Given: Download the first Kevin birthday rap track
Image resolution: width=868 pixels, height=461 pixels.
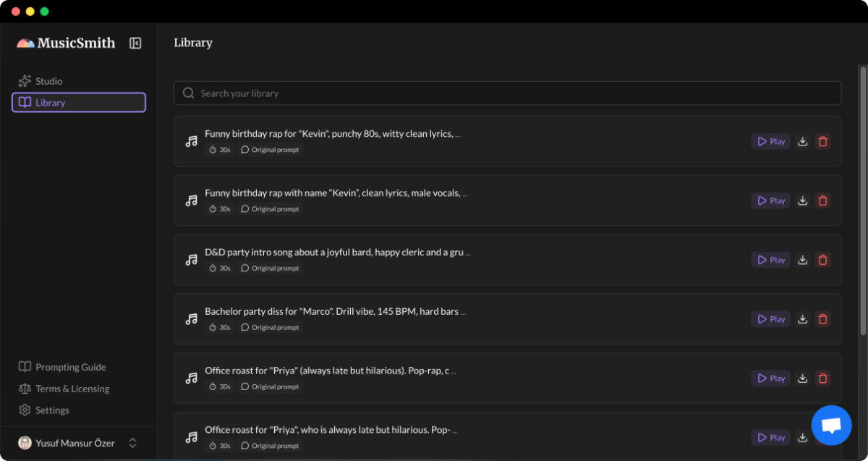Looking at the screenshot, I should pyautogui.click(x=802, y=142).
